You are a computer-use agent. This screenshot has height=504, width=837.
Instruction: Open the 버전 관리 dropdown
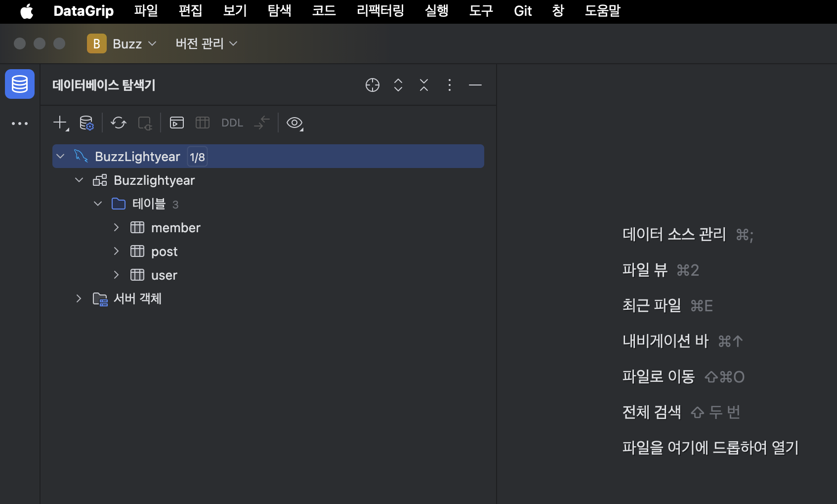[x=207, y=43]
